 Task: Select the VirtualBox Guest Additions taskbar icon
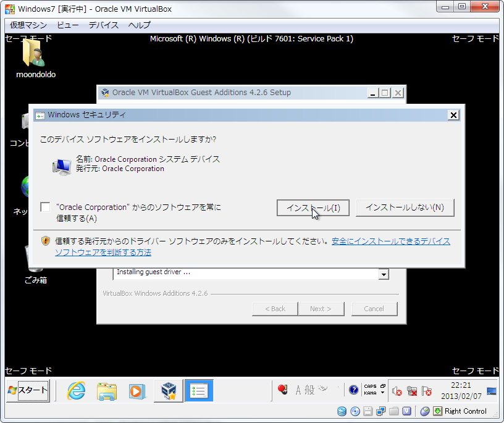(x=168, y=390)
